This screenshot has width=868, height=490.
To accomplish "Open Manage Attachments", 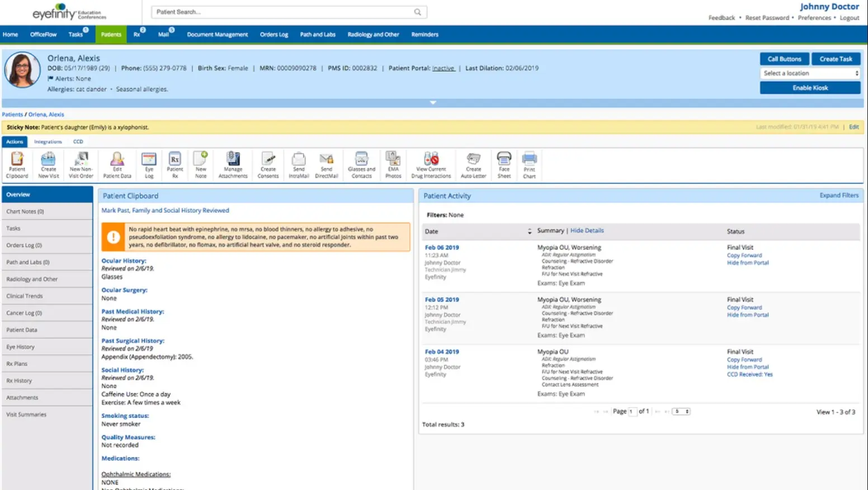I will [233, 164].
